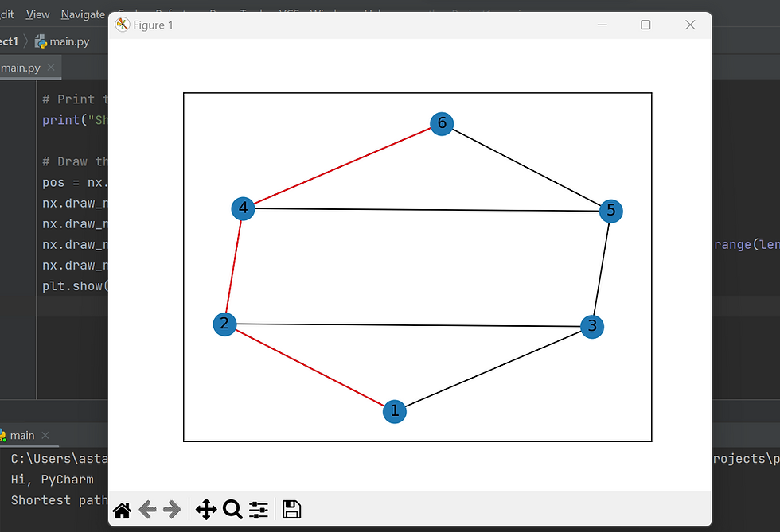Image resolution: width=780 pixels, height=532 pixels.
Task: Open the Navigate menu
Action: [x=83, y=14]
